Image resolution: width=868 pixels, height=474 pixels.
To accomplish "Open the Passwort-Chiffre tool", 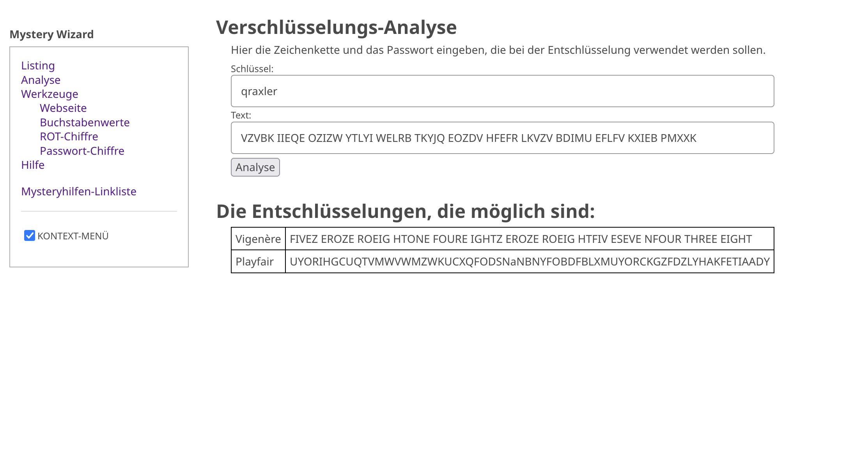I will pos(82,151).
